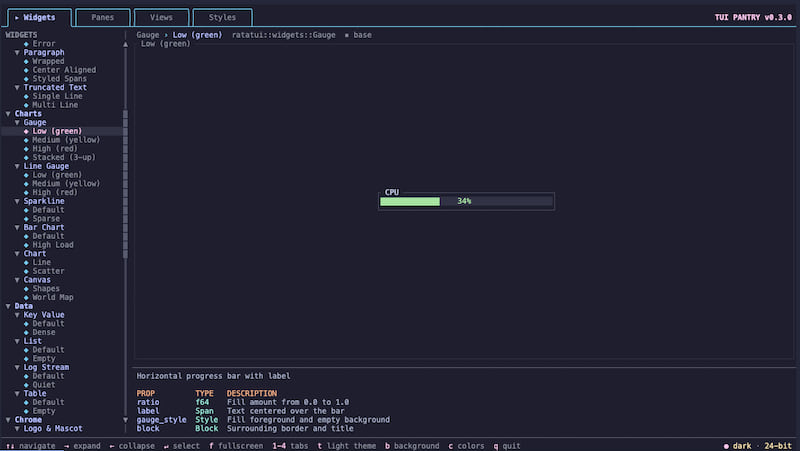Click sidebar scrollbar down arrow

coord(126,420)
